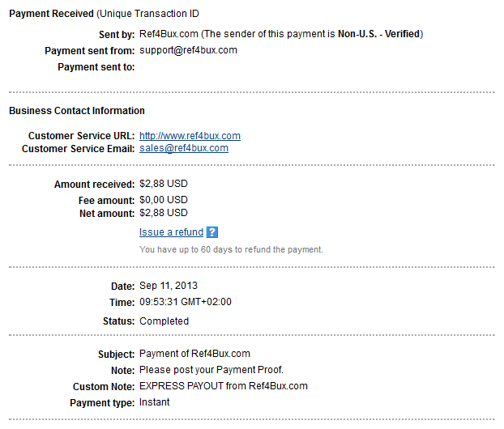Screen dimensions: 504x429
Task: Click the Payment sent to label
Action: (95, 67)
